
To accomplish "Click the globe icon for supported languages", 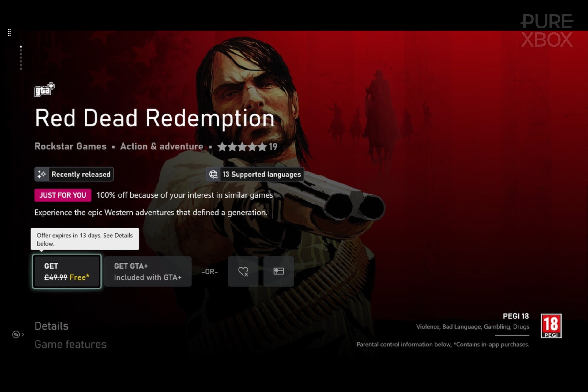I will pos(213,174).
